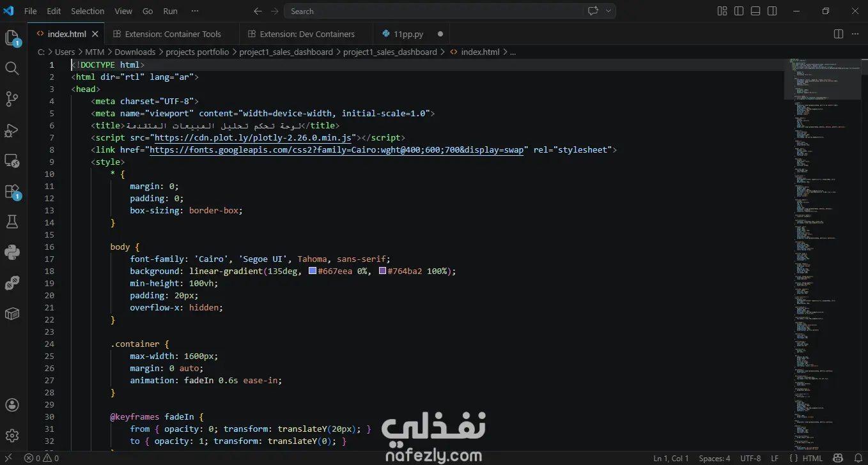The image size is (868, 465).
Task: Split the editor to the right
Action: point(839,34)
